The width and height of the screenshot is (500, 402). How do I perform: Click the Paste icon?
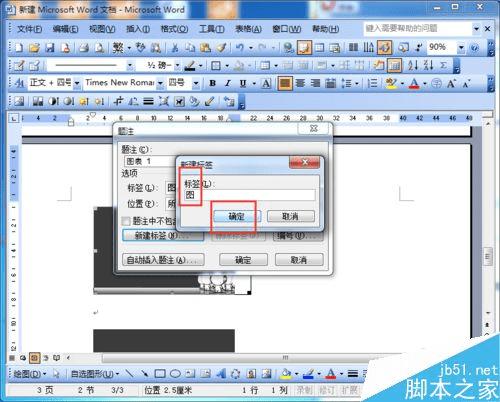205,48
